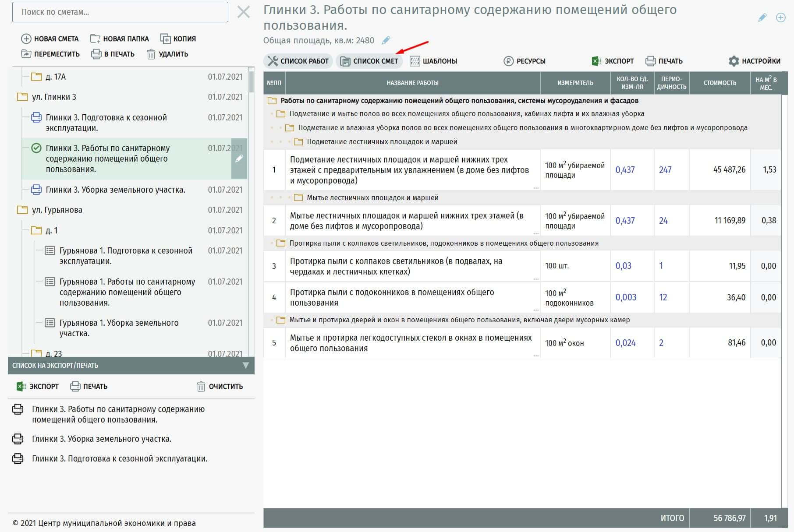Image resolution: width=794 pixels, height=532 pixels.
Task: Collapse group Протирка пыли с колпаков светильников
Action: pos(281,243)
